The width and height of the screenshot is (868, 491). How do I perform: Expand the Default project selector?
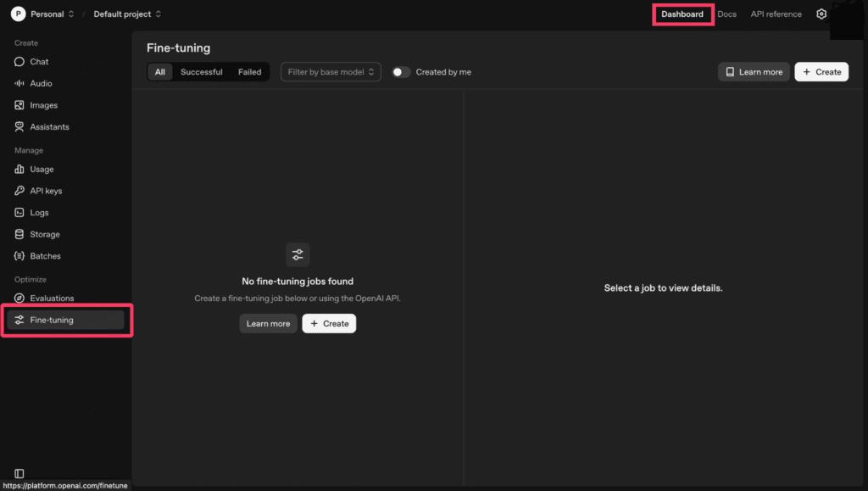coord(127,14)
